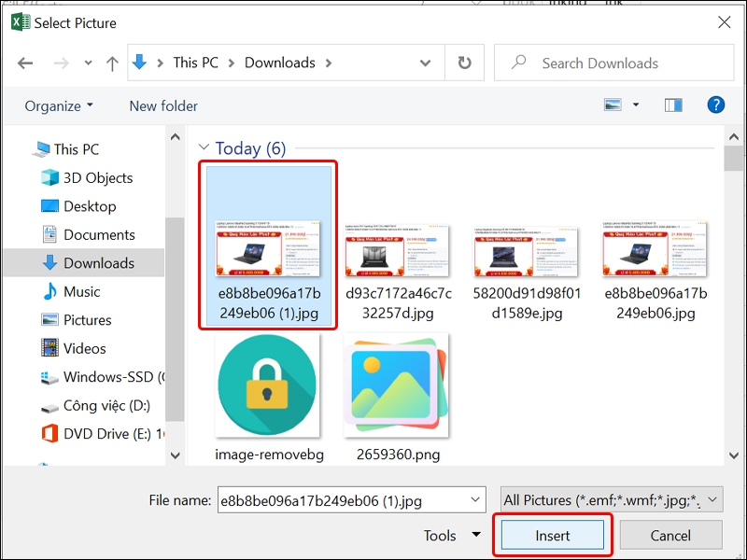747x560 pixels.
Task: Open Công việc (D:) drive
Action: pyautogui.click(x=95, y=406)
